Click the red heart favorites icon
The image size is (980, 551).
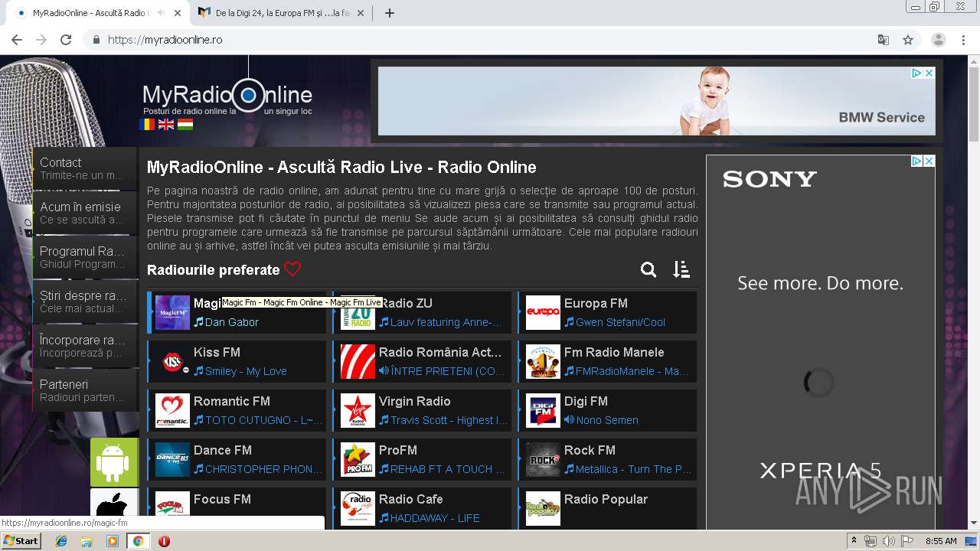pyautogui.click(x=292, y=269)
